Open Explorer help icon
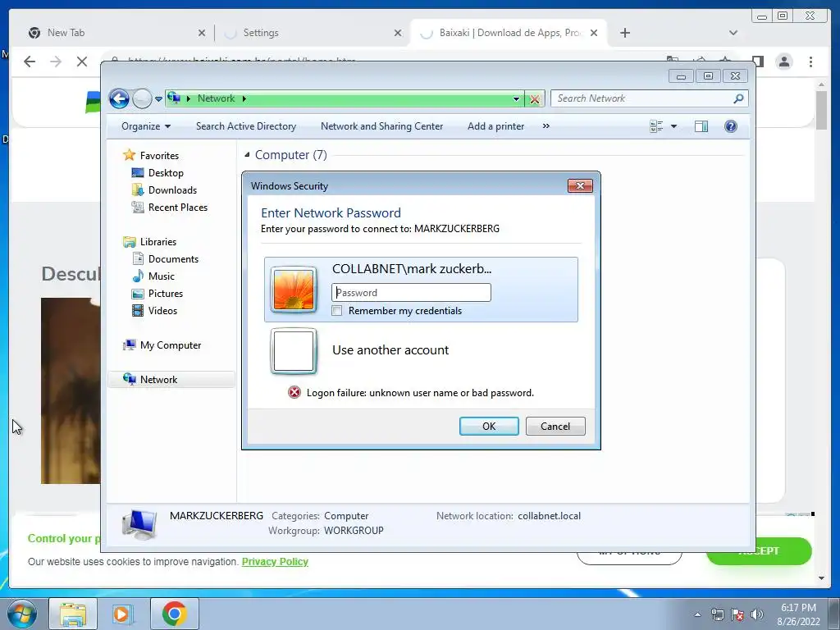The image size is (840, 630). [x=731, y=126]
